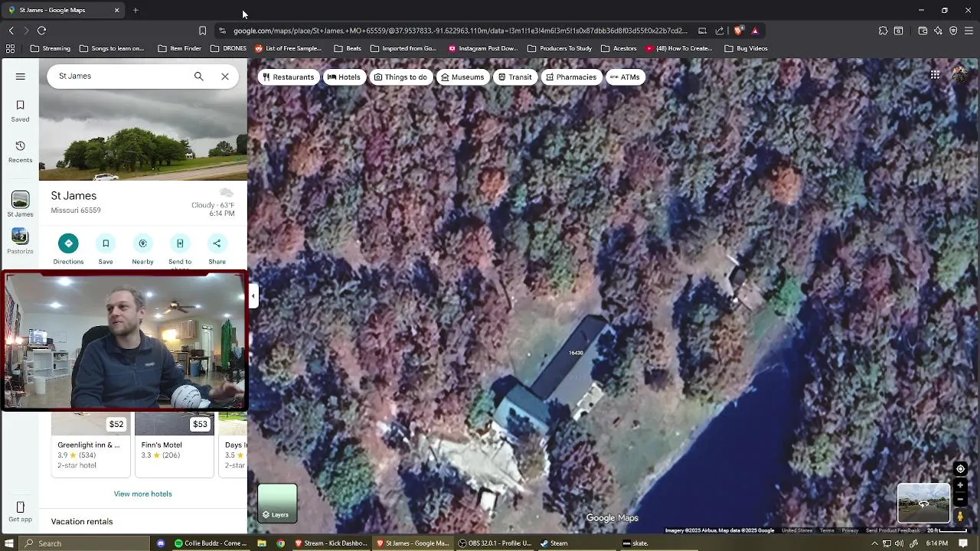The image size is (980, 551).
Task: Open the Brave Wallet icon
Action: coord(923,31)
